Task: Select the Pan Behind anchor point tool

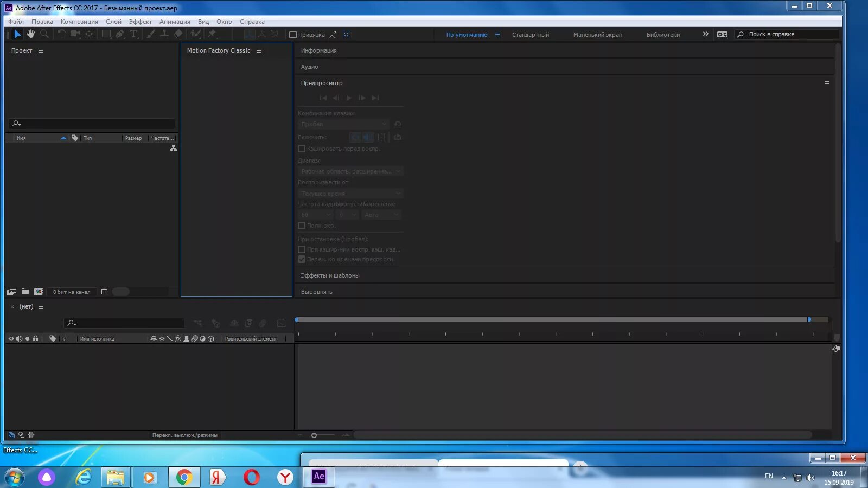Action: coord(90,34)
